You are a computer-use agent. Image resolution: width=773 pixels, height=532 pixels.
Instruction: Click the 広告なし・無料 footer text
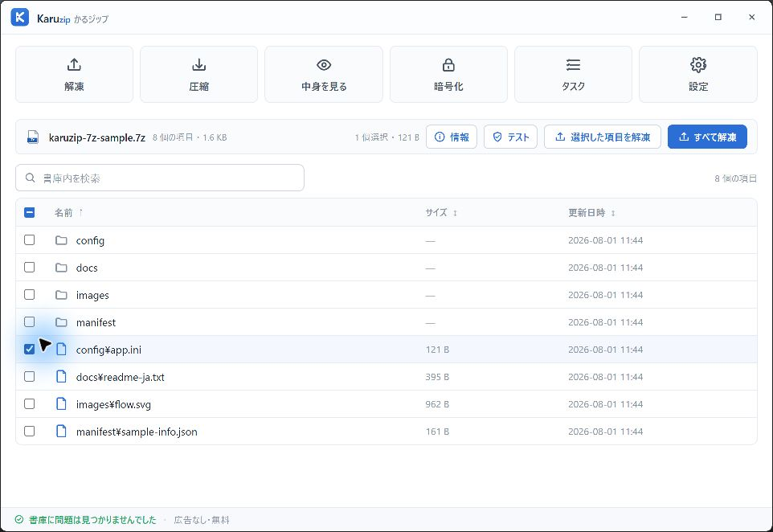pyautogui.click(x=202, y=520)
